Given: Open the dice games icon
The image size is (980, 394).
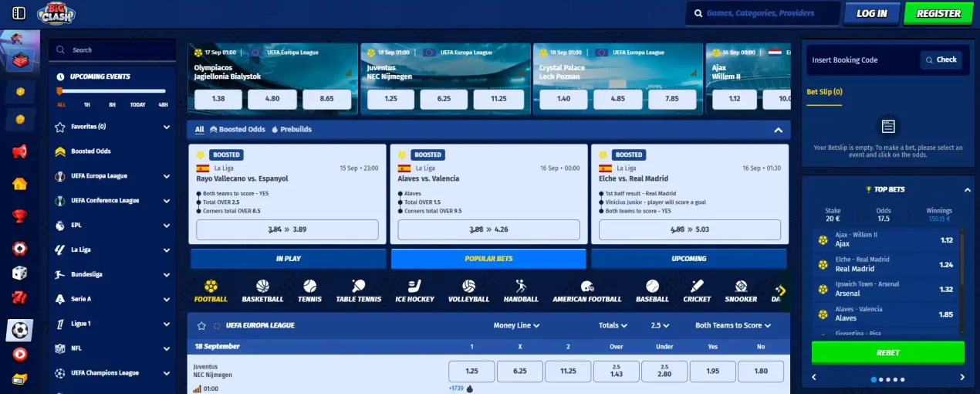Looking at the screenshot, I should [20, 273].
